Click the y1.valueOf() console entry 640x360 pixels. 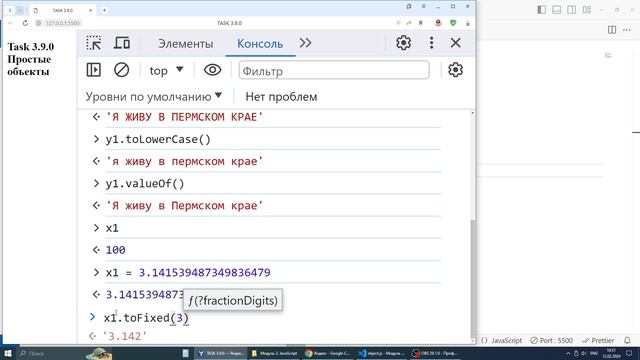point(145,184)
